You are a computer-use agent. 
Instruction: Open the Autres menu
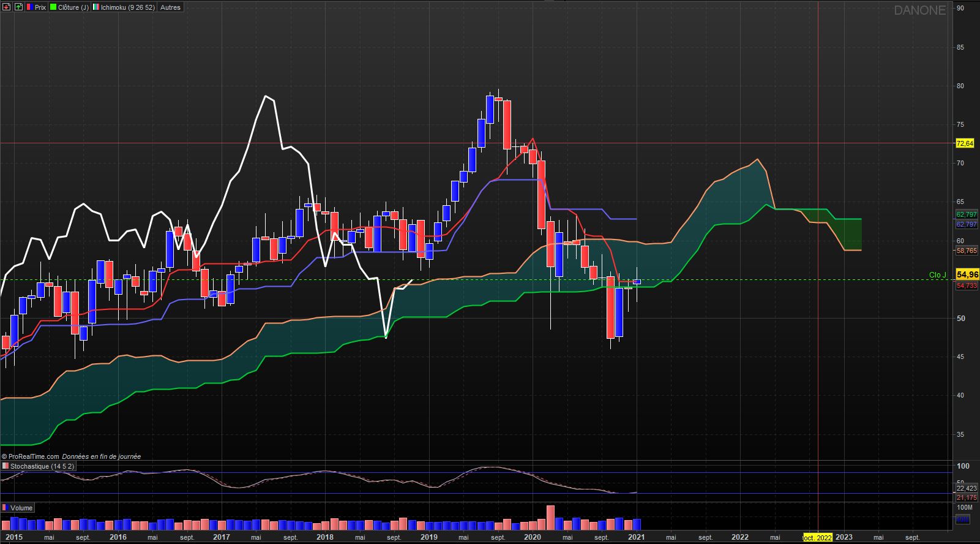pyautogui.click(x=170, y=7)
